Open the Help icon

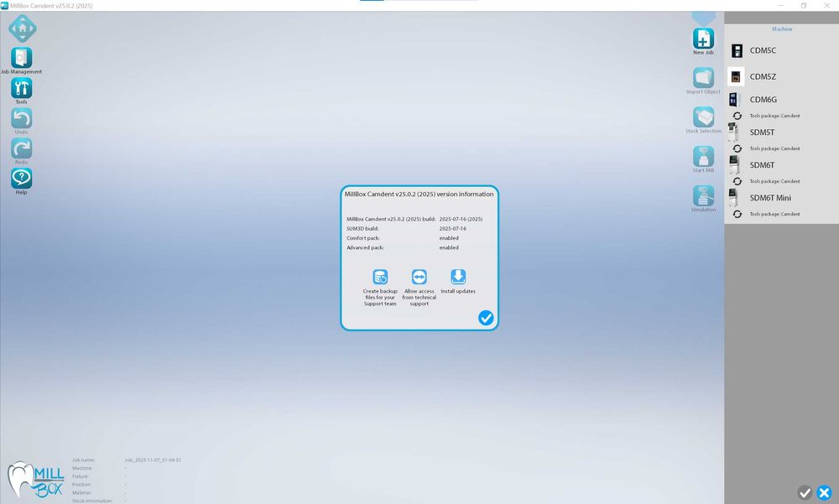click(x=22, y=178)
